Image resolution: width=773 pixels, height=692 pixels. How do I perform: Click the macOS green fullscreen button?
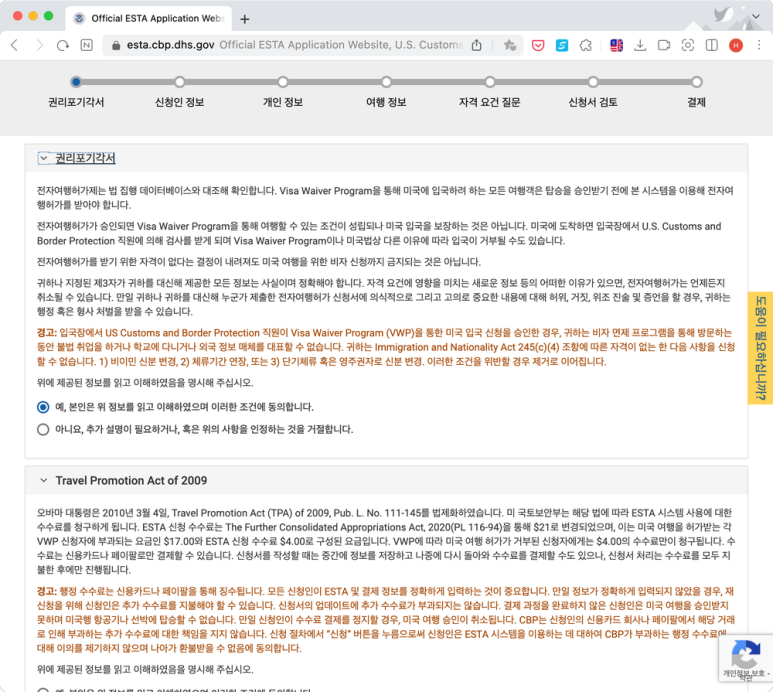48,16
